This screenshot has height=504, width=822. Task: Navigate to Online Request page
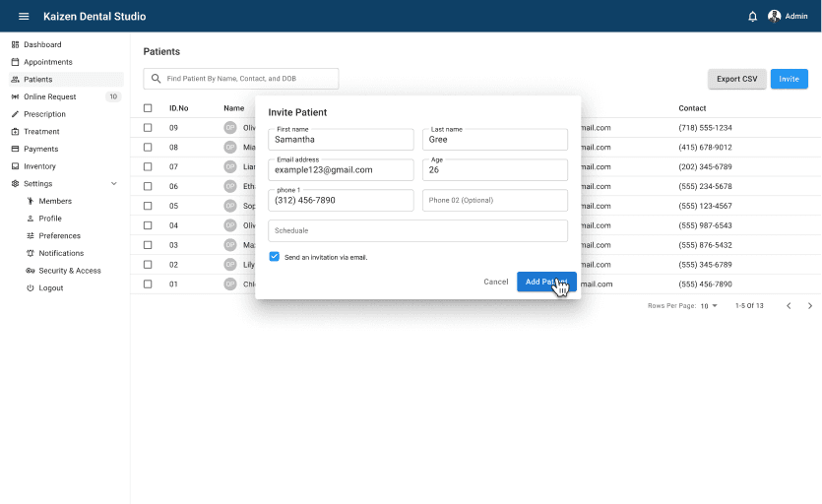(49, 96)
